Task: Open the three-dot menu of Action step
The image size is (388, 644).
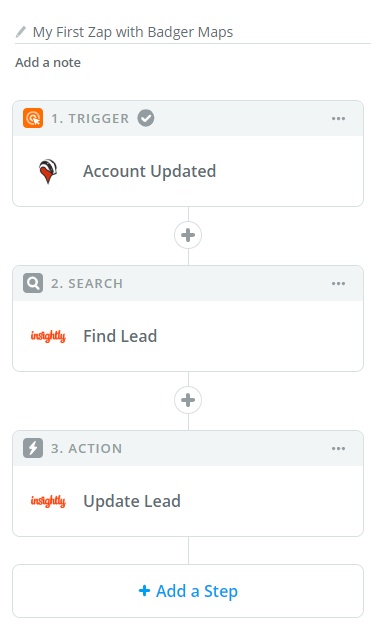Action: [x=338, y=448]
